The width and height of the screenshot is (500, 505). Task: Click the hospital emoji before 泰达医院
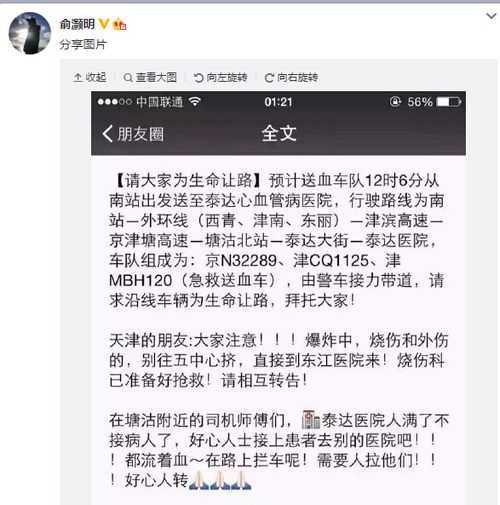click(x=311, y=419)
